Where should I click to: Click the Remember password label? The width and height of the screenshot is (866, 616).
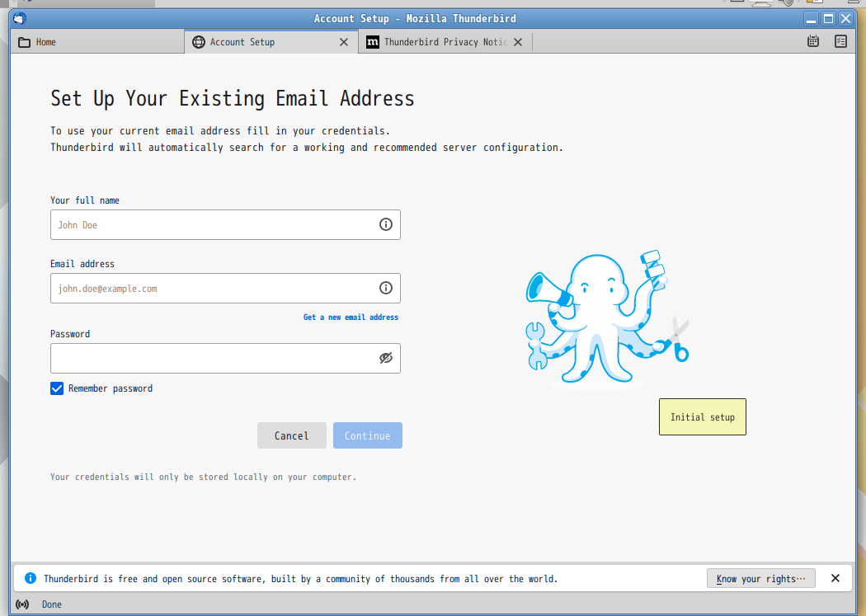point(111,388)
